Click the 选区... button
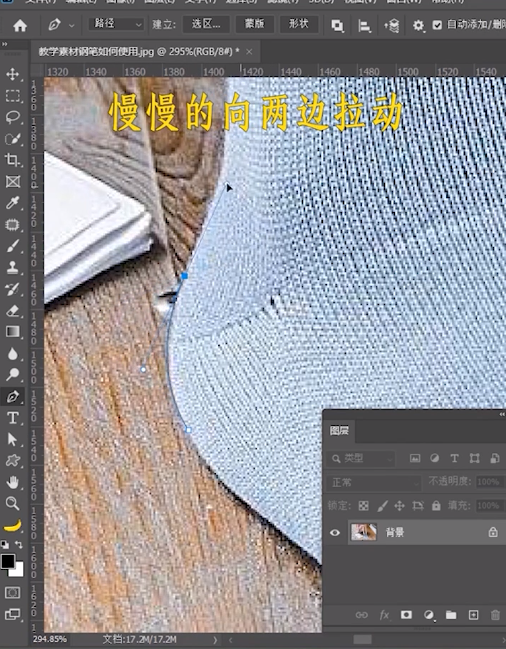Image resolution: width=506 pixels, height=649 pixels. [206, 24]
